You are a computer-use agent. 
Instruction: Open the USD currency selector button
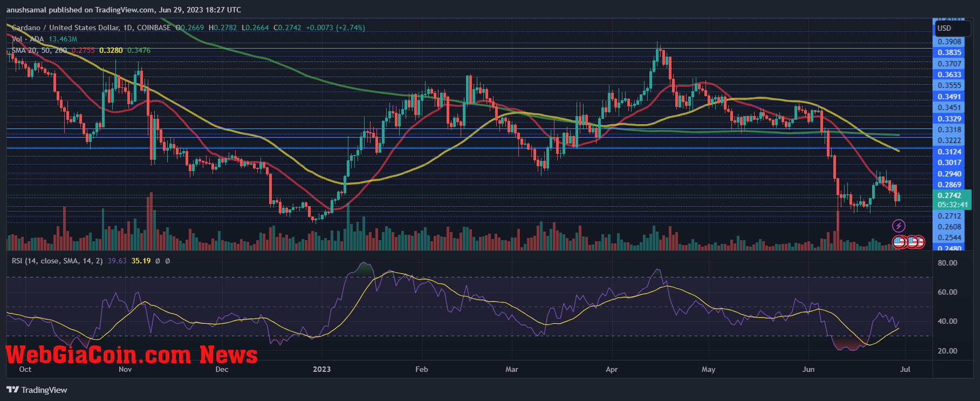tap(952, 28)
